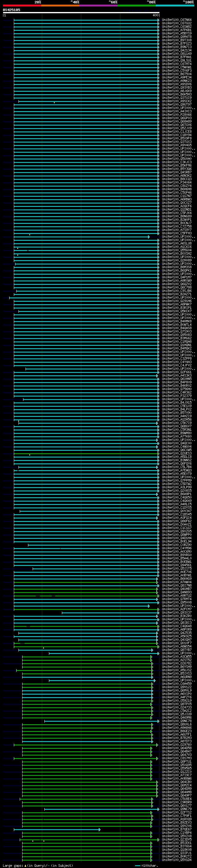The height and width of the screenshot is (868, 197).
Task: Select the UniRef100_C6SW82 label
Action: click(x=176, y=27)
